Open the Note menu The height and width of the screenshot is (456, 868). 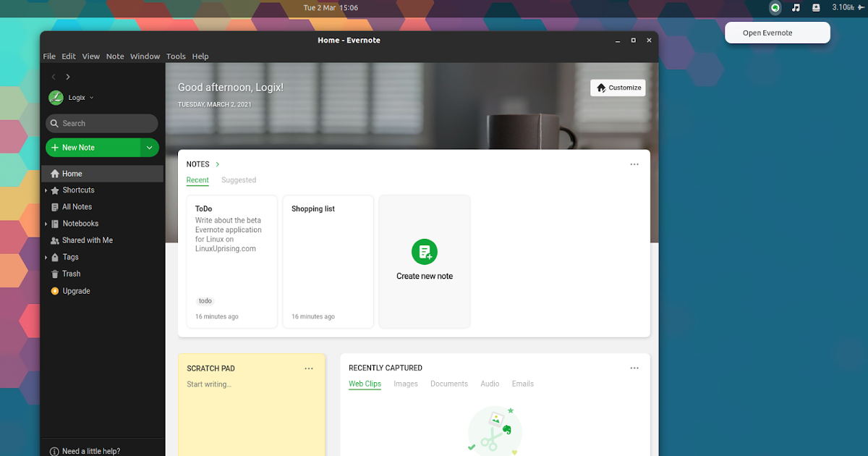coord(115,56)
